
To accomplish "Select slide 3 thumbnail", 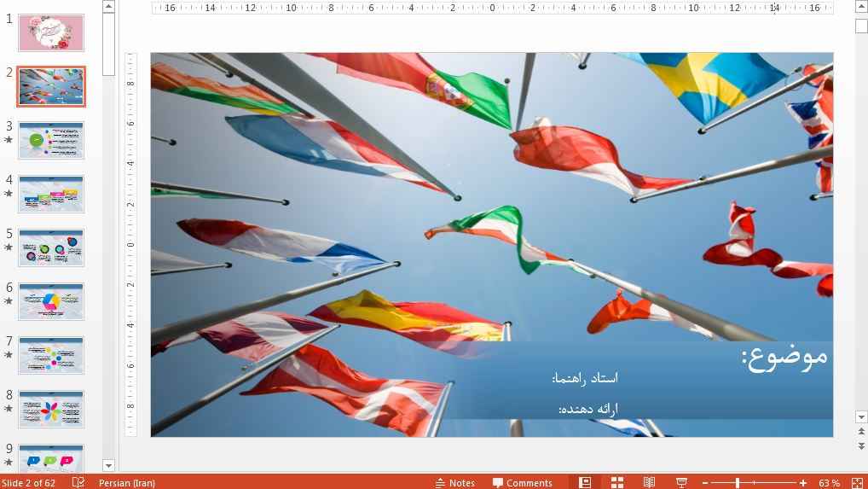I will [51, 140].
